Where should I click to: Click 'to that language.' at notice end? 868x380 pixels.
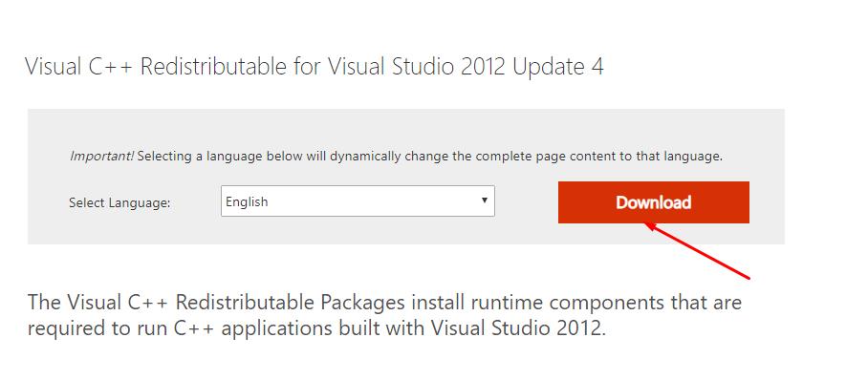(671, 156)
